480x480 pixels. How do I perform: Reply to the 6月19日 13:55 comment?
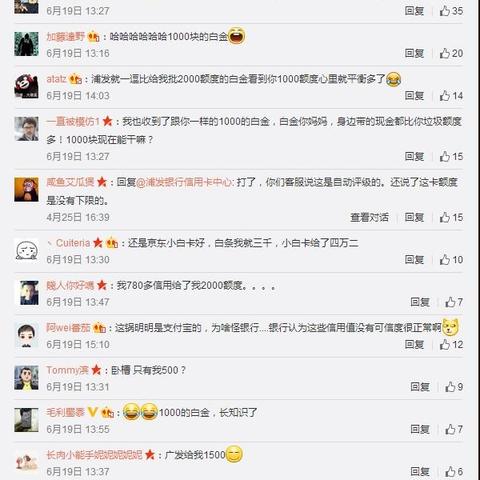[420, 429]
